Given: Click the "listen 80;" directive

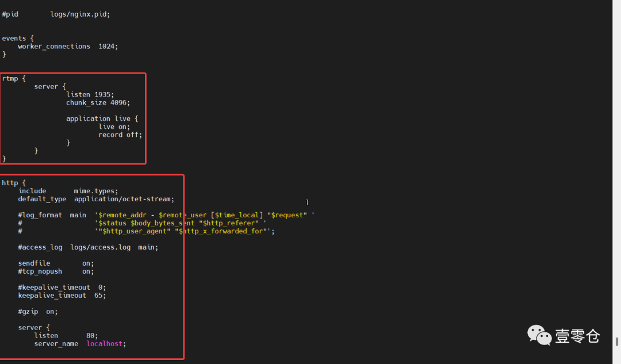Looking at the screenshot, I should [66, 336].
